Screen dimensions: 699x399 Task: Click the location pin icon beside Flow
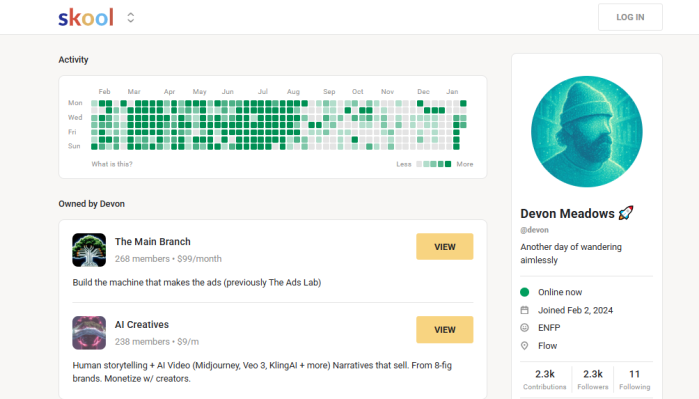(525, 346)
